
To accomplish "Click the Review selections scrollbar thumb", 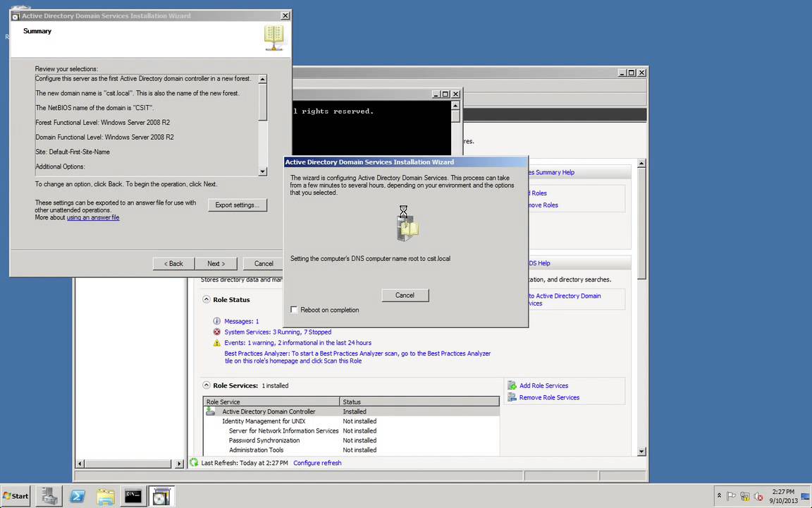I will [262, 102].
